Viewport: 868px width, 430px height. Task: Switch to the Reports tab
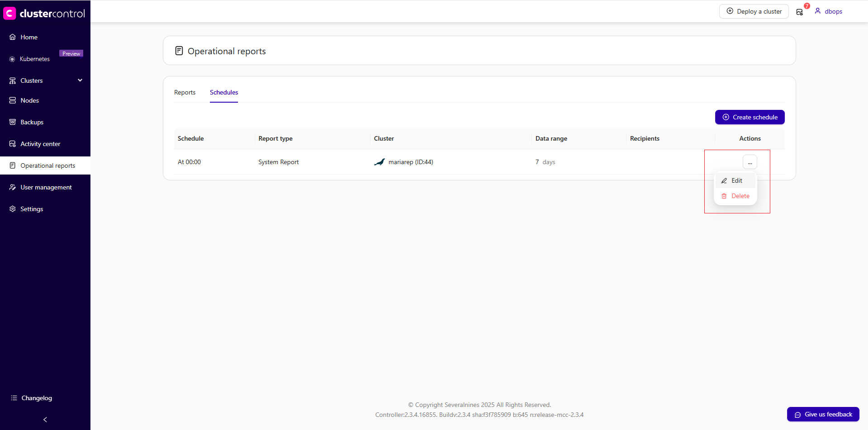pos(185,92)
